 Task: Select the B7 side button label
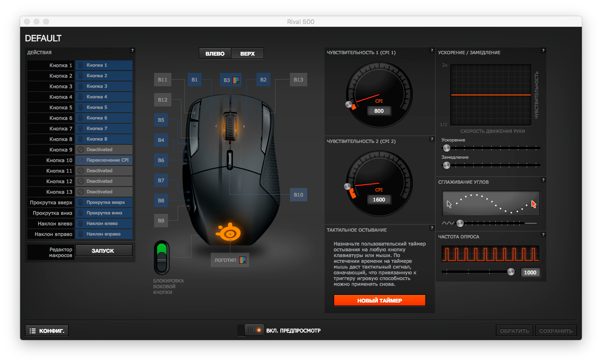(161, 181)
